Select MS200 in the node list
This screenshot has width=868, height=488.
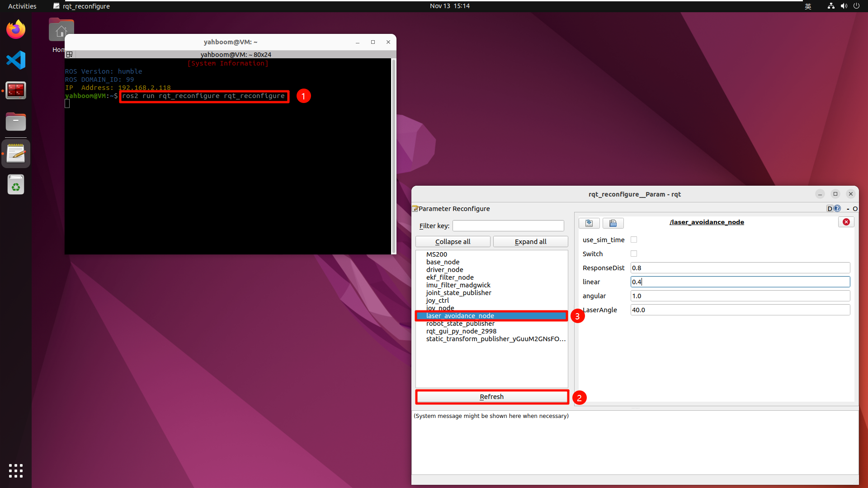(x=491, y=254)
